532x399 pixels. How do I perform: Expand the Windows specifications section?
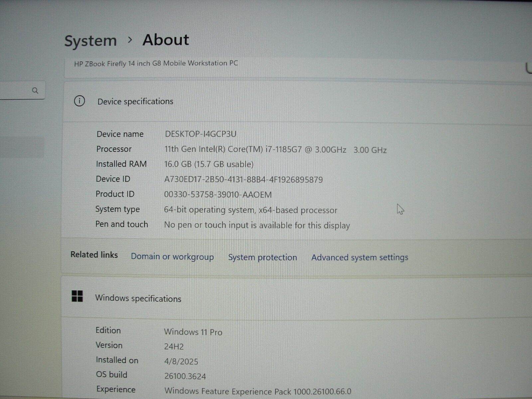tap(138, 298)
